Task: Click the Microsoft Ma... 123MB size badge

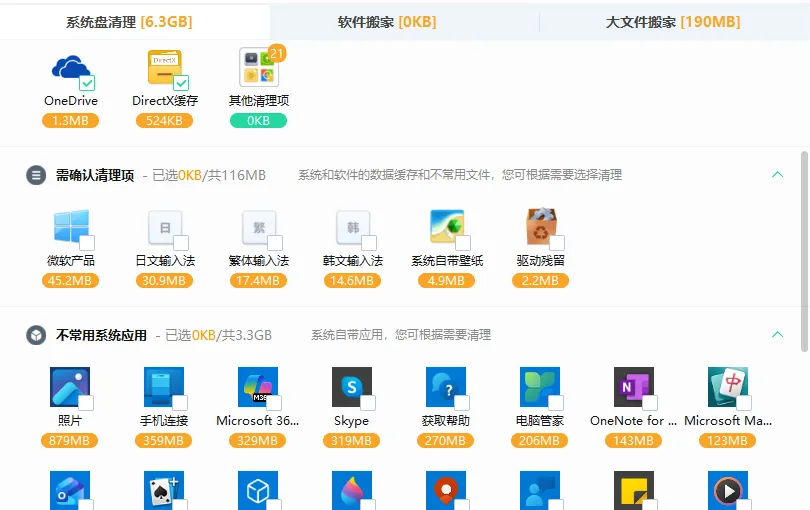Action: pyautogui.click(x=727, y=441)
